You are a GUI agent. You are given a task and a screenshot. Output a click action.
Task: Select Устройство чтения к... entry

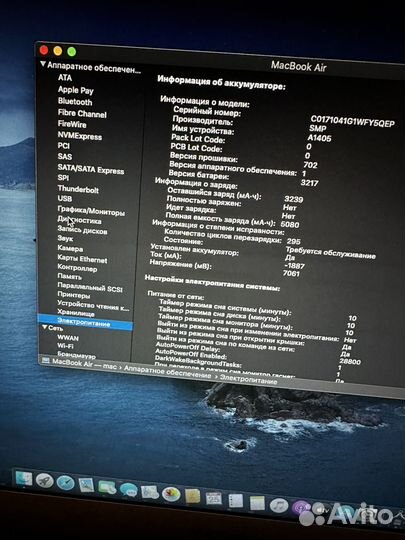93,305
